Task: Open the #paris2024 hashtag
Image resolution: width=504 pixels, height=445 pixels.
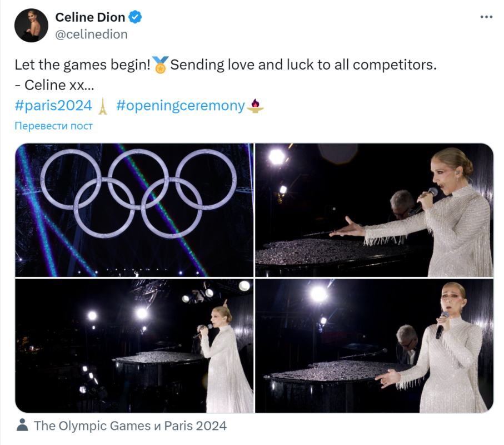Action: [53, 106]
